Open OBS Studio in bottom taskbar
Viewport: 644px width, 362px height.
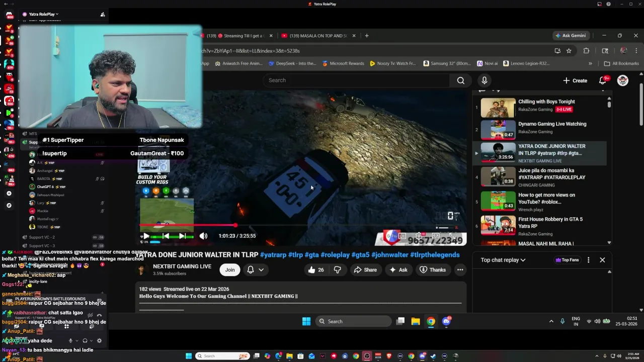click(x=367, y=356)
